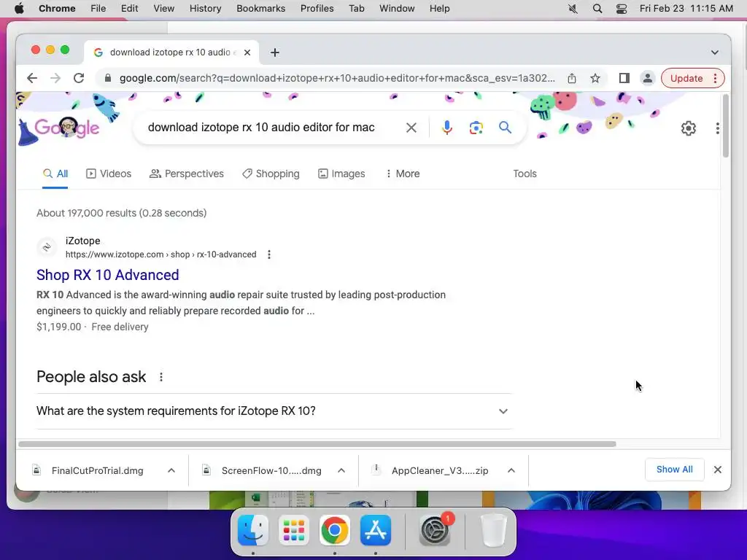Screen dimensions: 747x560
Task: Go back using the browser back arrow
Action: (x=32, y=78)
